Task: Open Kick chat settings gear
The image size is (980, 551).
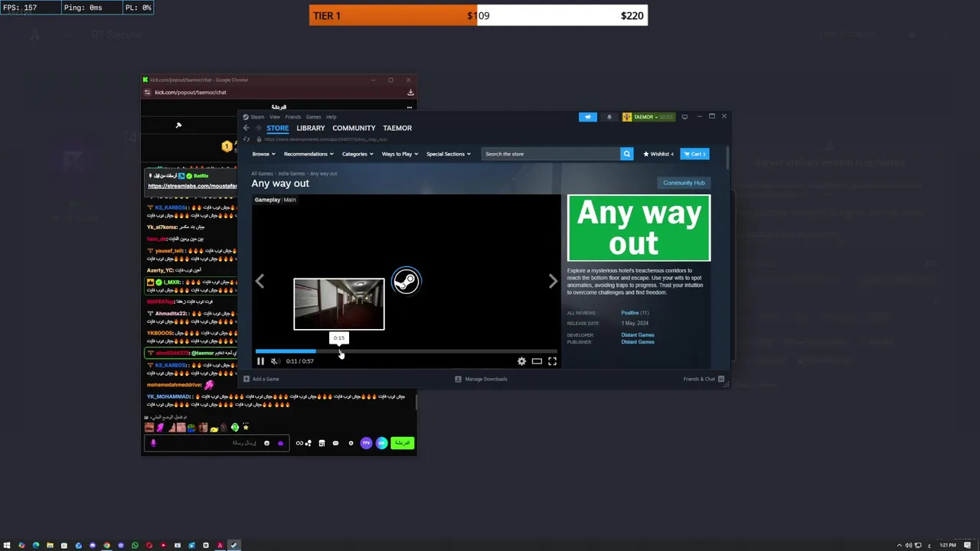Action: coord(351,443)
